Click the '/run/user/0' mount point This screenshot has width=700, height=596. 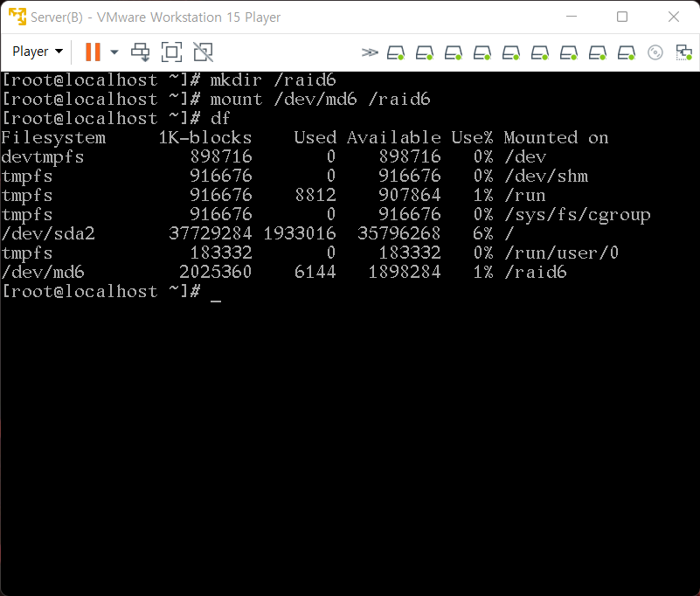pyautogui.click(x=562, y=253)
